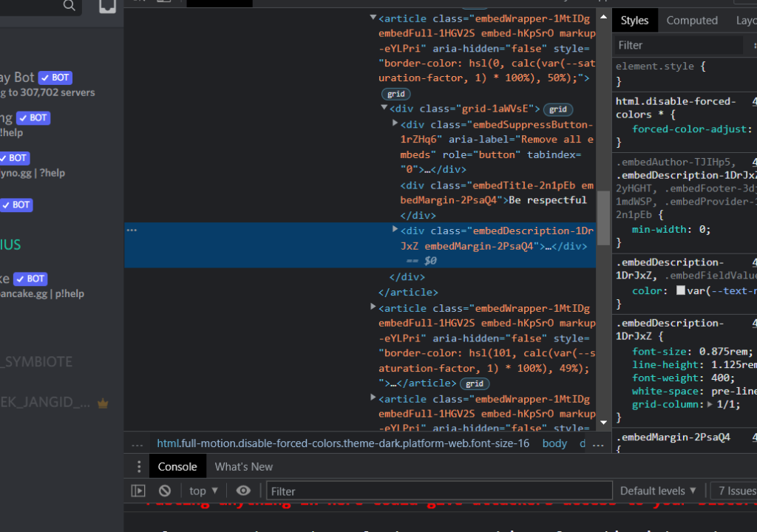Open the What's New drawer tab
The image size is (757, 532).
(244, 467)
